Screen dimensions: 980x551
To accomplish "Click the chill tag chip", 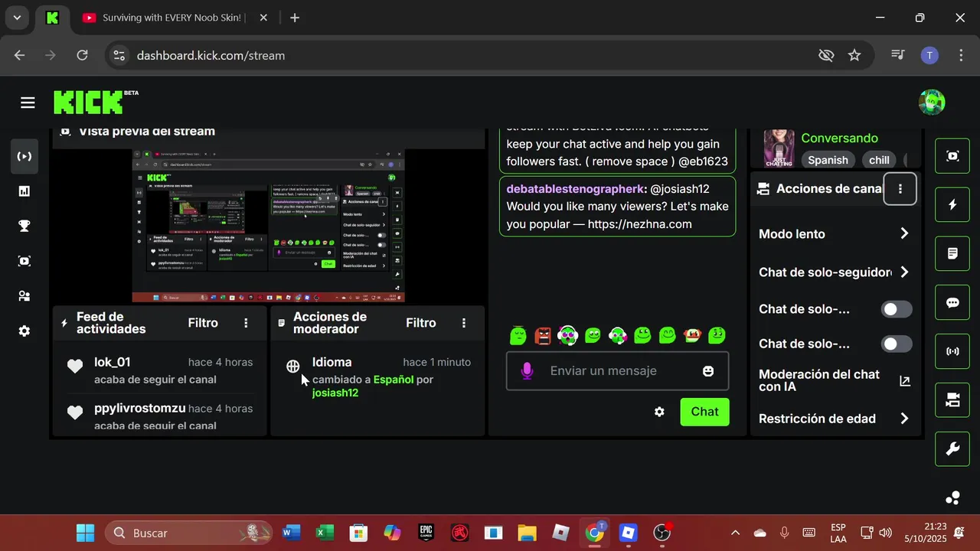I will click(879, 160).
